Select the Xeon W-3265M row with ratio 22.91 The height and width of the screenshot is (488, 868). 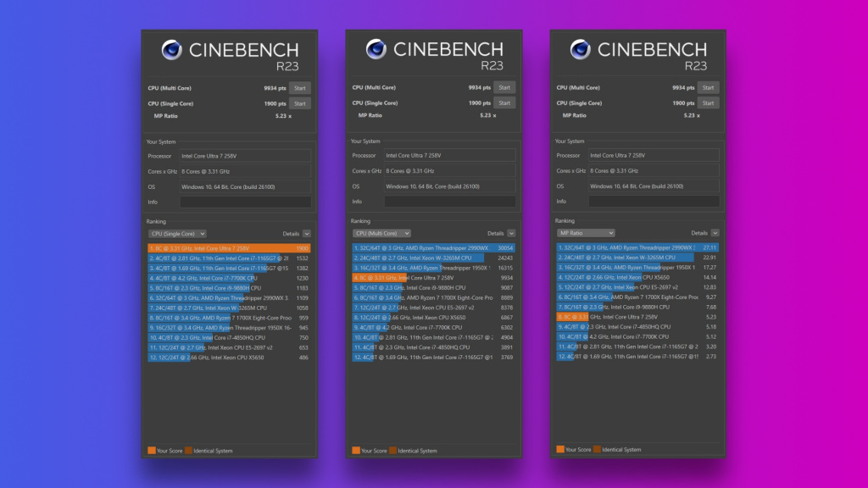click(637, 258)
